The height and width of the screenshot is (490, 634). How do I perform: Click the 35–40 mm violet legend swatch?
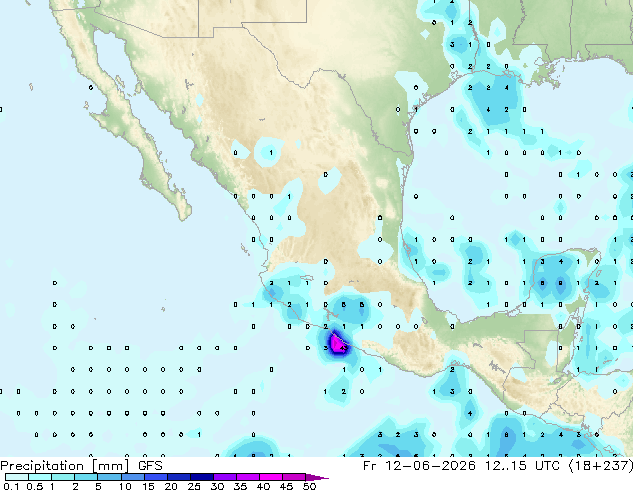click(247, 477)
